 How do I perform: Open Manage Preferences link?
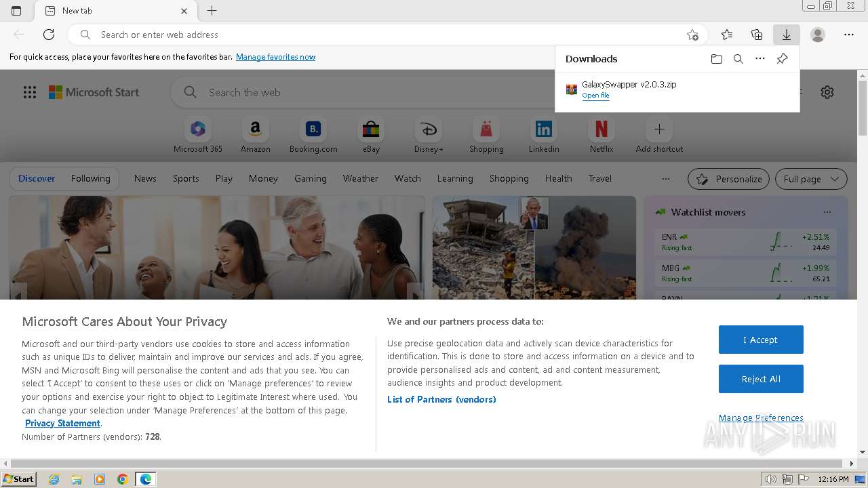point(761,418)
